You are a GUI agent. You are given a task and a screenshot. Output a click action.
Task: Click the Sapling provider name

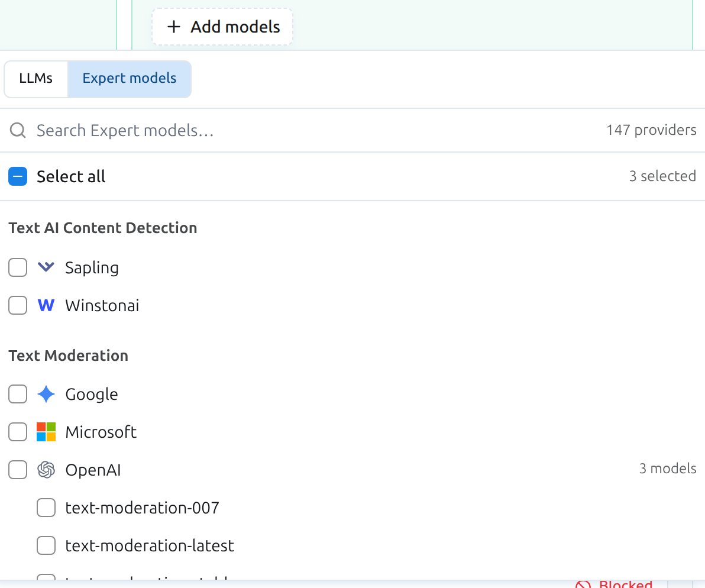tap(92, 268)
